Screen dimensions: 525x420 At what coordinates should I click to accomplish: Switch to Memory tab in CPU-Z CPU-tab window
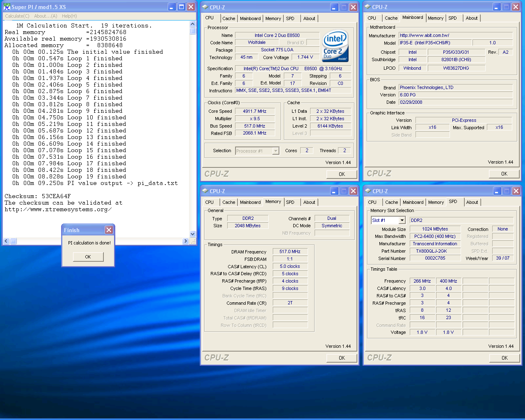tap(273, 18)
